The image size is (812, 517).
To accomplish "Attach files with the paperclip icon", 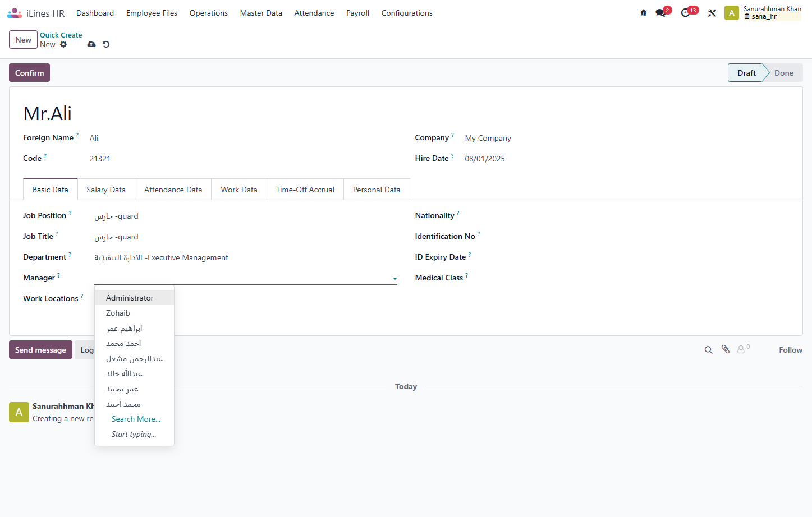I will click(x=726, y=349).
